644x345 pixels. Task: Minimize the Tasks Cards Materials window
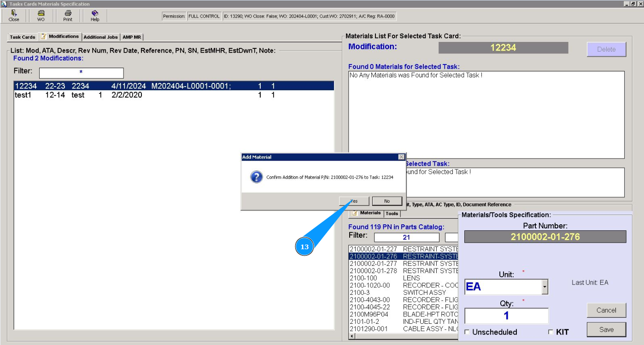[627, 4]
